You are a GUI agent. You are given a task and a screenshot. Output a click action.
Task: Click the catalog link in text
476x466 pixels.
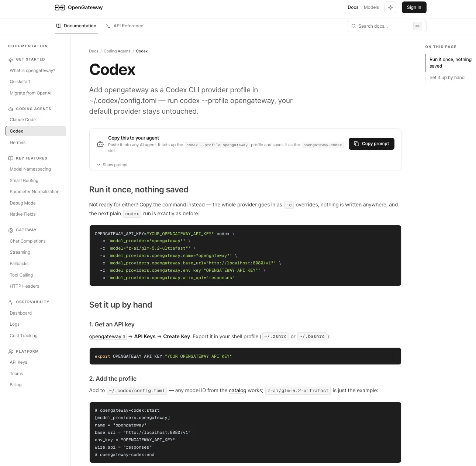[237, 390]
